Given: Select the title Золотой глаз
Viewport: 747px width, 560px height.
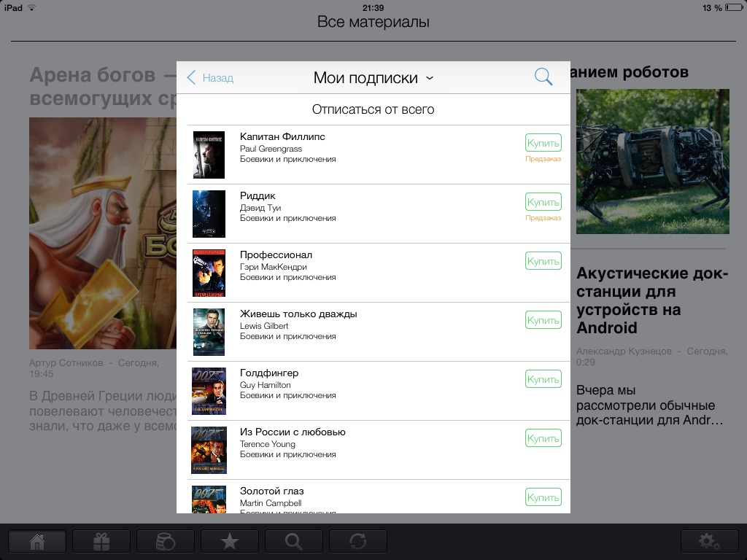Looking at the screenshot, I should [x=271, y=491].
